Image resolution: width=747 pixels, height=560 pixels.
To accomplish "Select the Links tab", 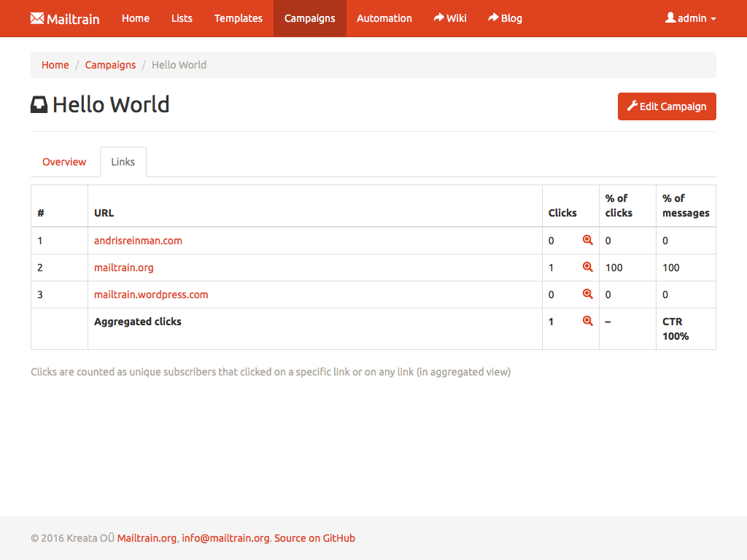I will coord(123,162).
